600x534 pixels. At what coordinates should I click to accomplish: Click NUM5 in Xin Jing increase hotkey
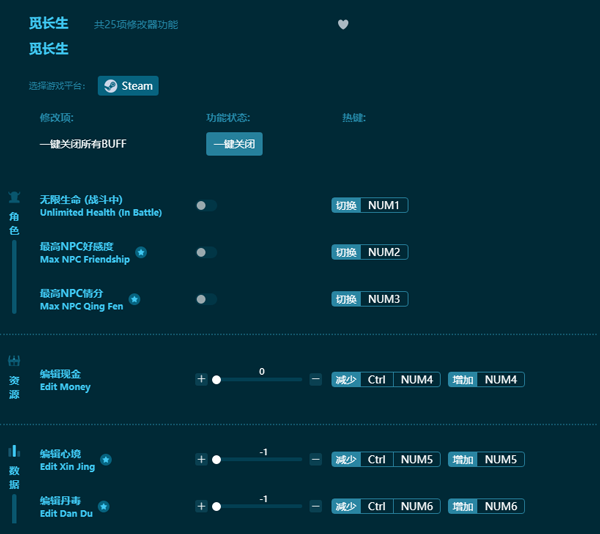tap(501, 459)
